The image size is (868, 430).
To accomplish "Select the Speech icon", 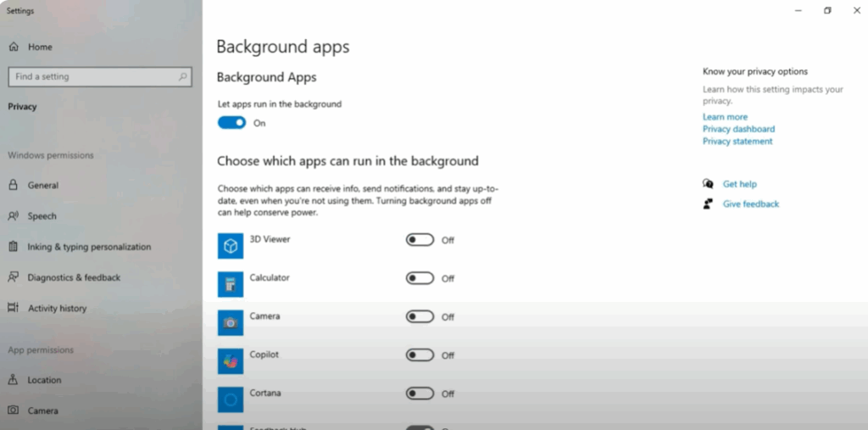I will 14,216.
